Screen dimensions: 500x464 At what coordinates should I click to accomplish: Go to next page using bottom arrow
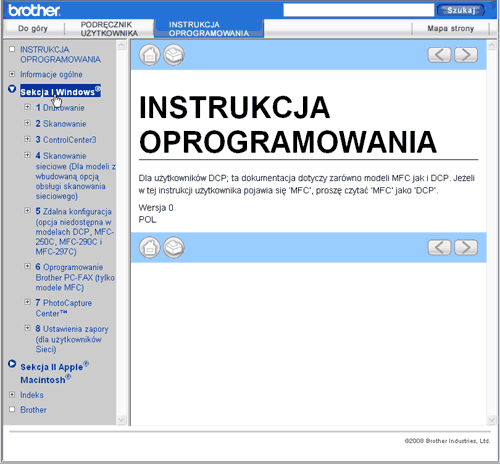[x=466, y=247]
